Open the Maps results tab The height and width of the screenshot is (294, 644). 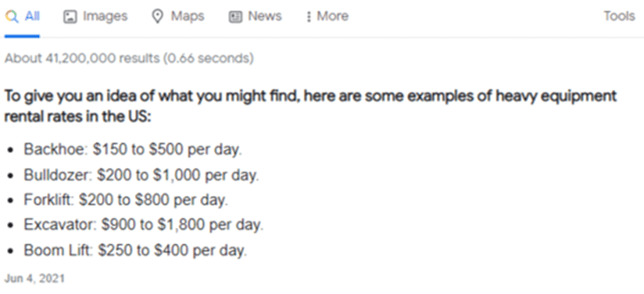pyautogui.click(x=188, y=17)
